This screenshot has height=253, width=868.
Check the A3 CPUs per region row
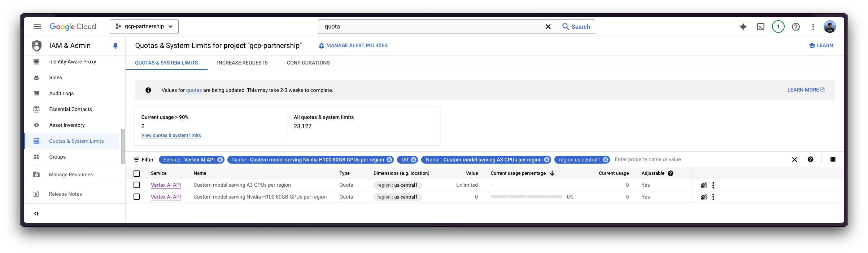pos(136,185)
